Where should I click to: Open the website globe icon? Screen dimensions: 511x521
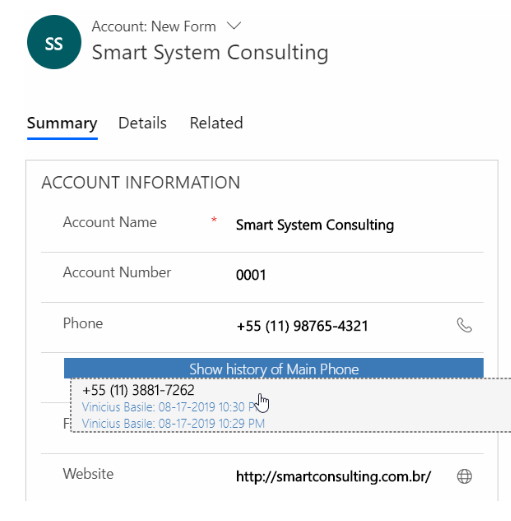pos(464,476)
